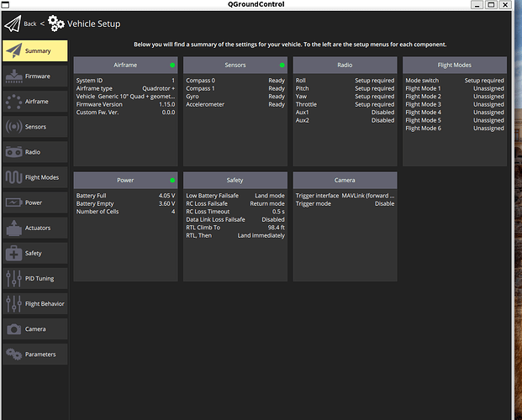Click the 'RC Loss Timeout' row label
Screen dimensions: 522x420
point(208,212)
